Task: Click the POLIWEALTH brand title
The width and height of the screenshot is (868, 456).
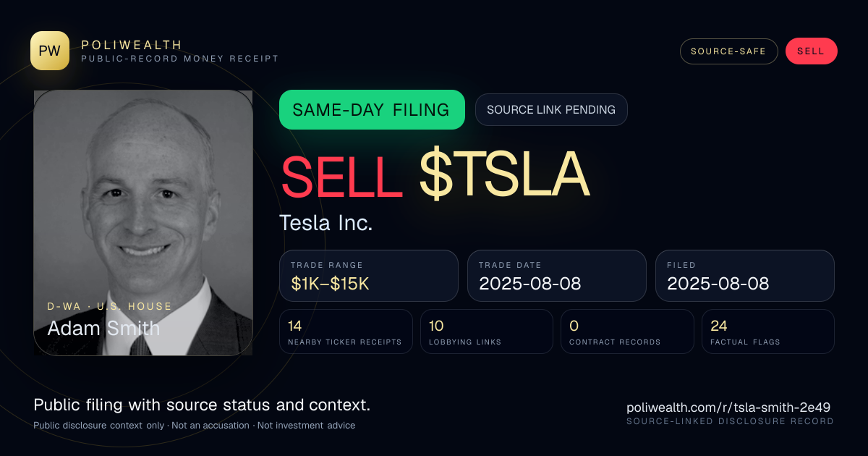Action: 132,45
